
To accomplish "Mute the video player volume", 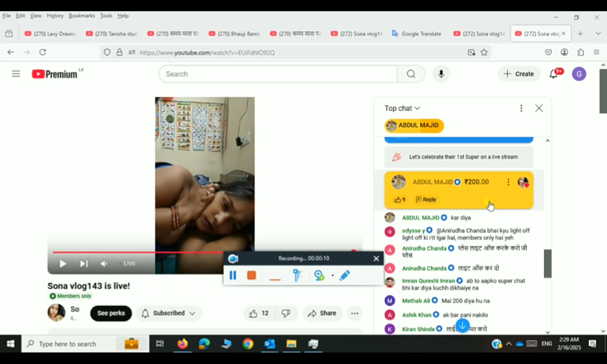I will [x=104, y=264].
